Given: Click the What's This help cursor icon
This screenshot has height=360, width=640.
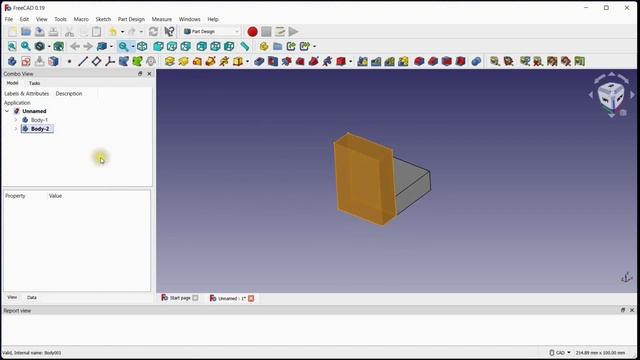Looking at the screenshot, I should [x=169, y=31].
